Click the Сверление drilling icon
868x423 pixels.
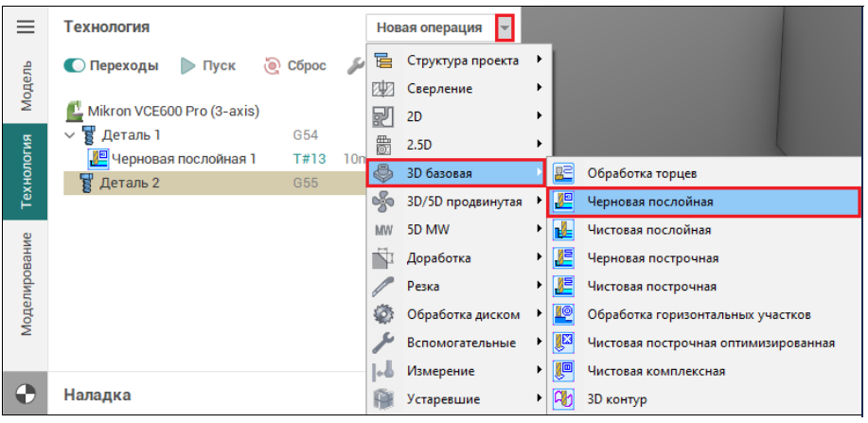tap(383, 88)
